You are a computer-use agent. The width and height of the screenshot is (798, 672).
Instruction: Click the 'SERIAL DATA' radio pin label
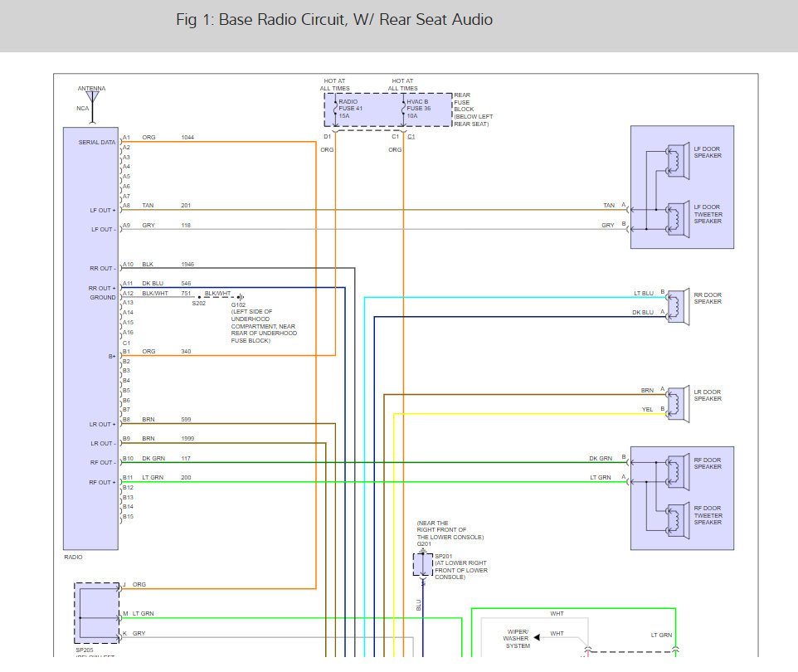(x=97, y=143)
